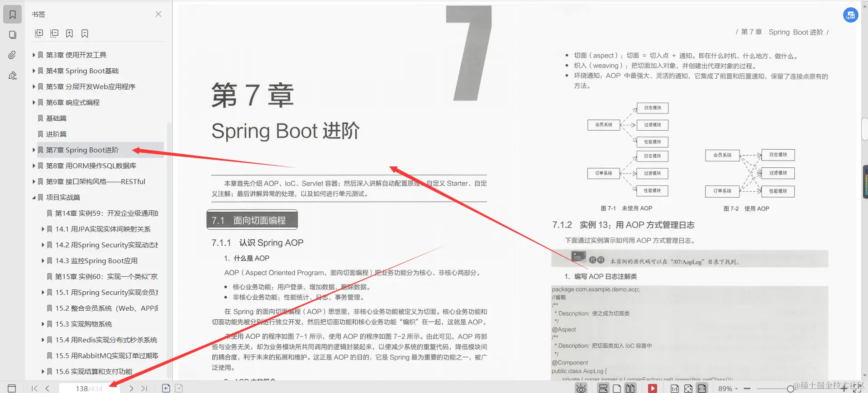Expand the 第3章 使用开发工具 bookmark
This screenshot has width=868, height=393.
(x=34, y=55)
